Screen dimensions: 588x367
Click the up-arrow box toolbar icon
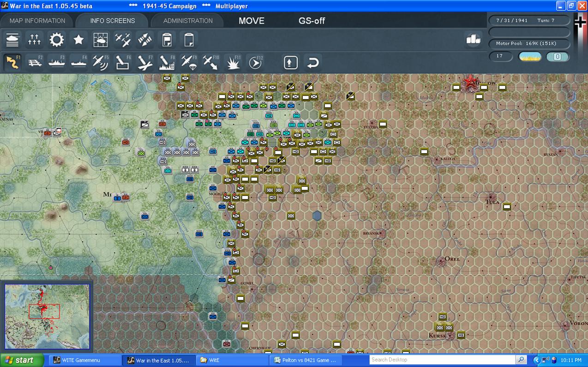(x=290, y=62)
